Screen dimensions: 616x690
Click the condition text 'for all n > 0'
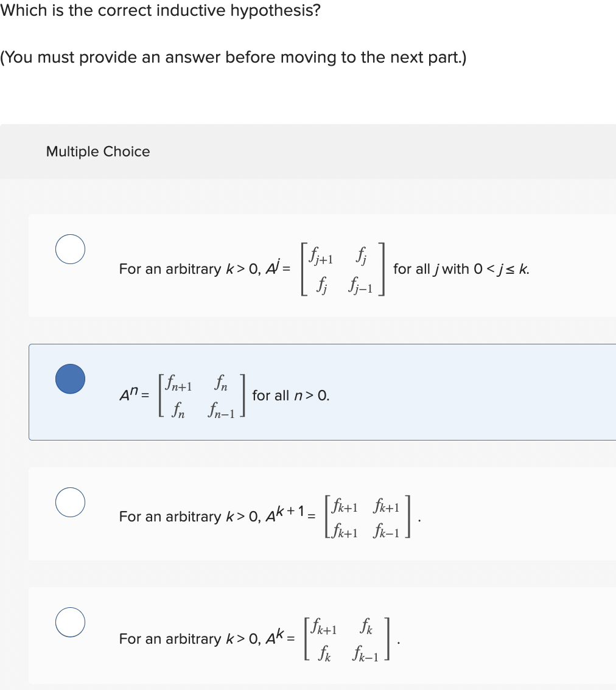coord(290,396)
